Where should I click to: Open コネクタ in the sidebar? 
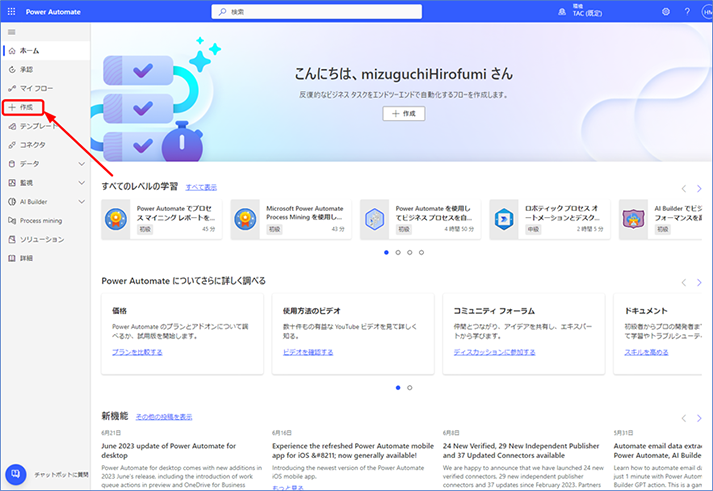click(45, 145)
